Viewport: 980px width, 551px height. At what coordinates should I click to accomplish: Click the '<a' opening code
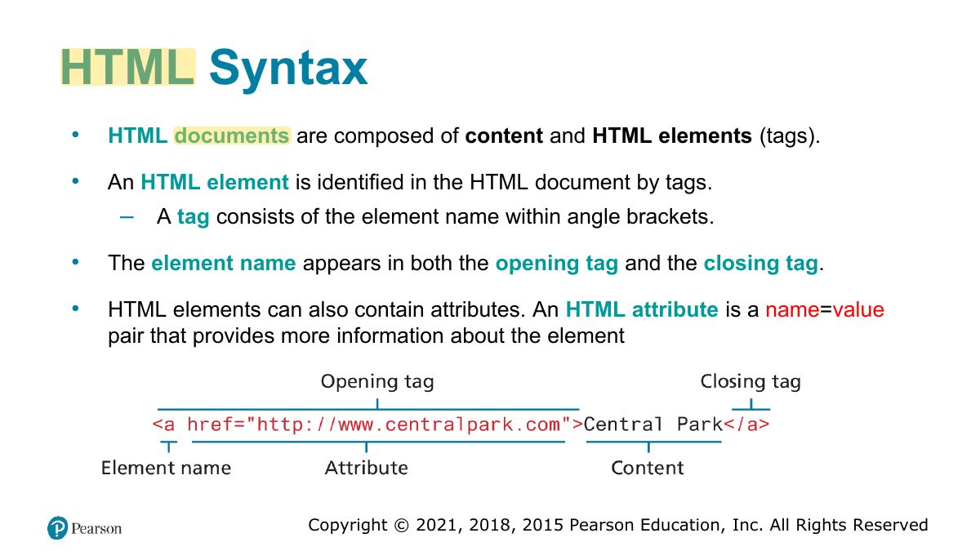163,424
